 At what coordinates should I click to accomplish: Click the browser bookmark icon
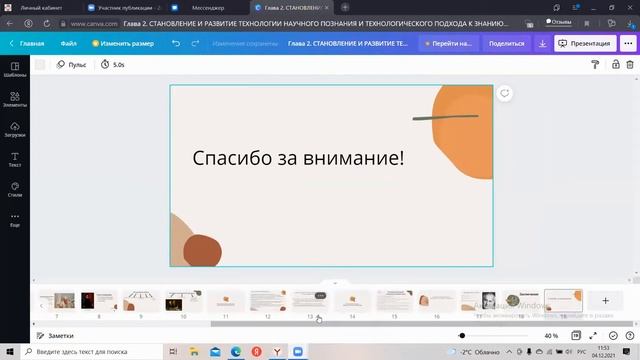point(587,24)
